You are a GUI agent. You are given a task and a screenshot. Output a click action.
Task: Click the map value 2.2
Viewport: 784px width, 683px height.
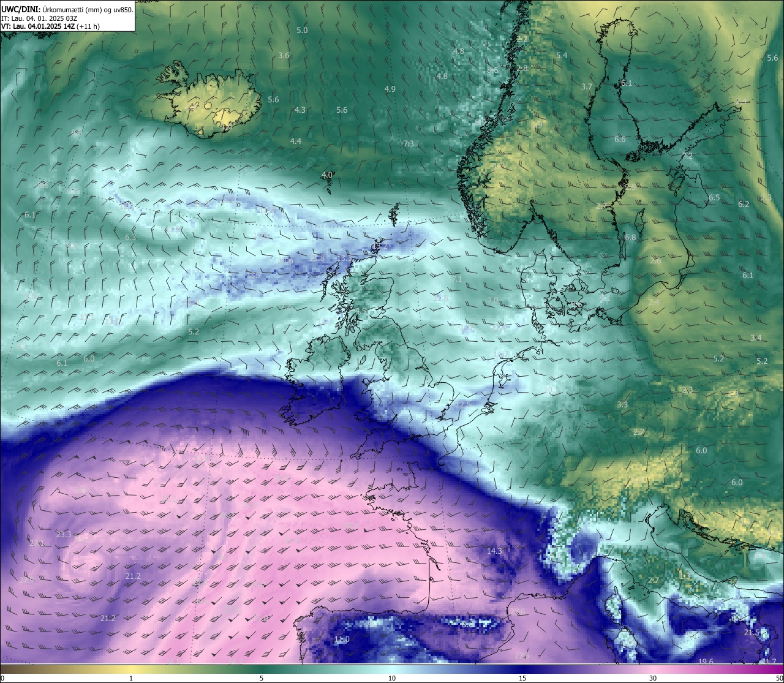[x=522, y=38]
